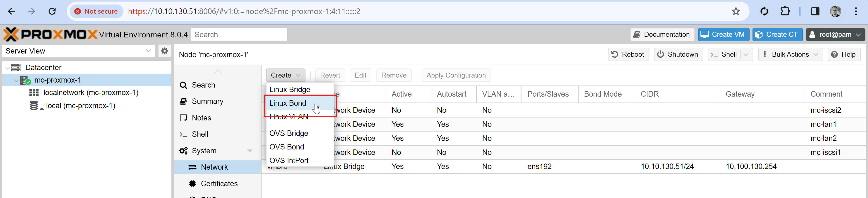This screenshot has height=198, width=868.
Task: Open Bulk Actions dropdown
Action: coord(790,54)
